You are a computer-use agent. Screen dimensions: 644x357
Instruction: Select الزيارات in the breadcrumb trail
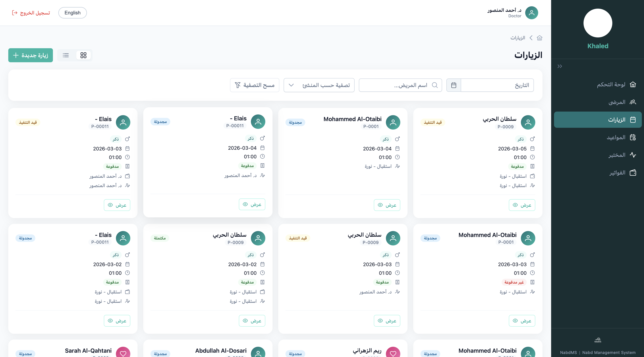coord(518,38)
